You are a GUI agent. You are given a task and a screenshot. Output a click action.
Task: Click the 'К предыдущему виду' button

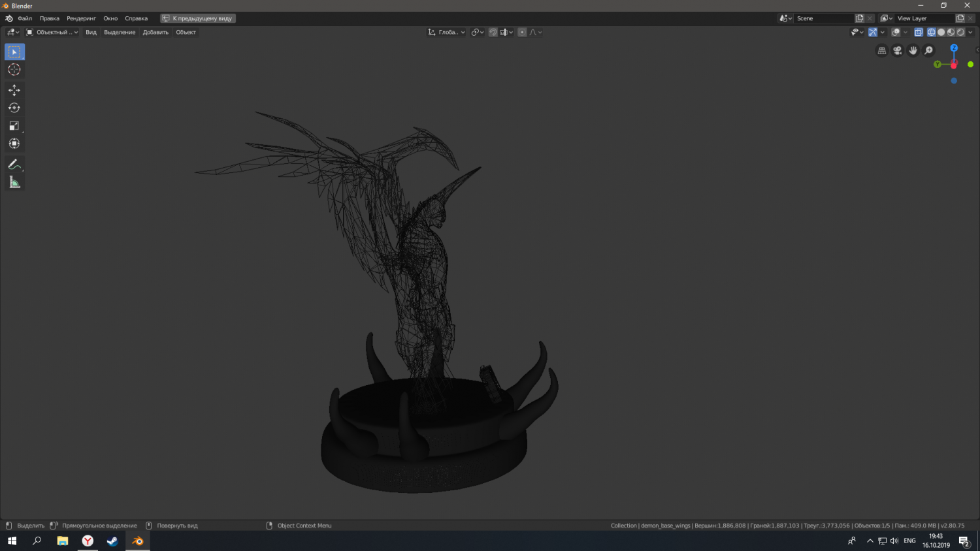[198, 18]
